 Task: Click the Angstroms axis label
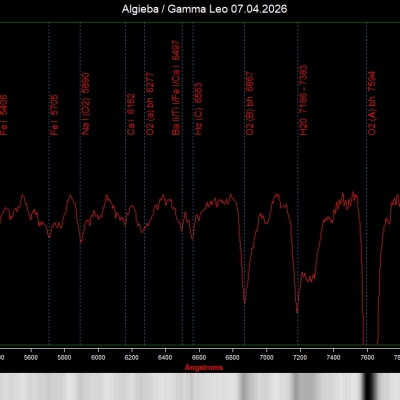[204, 367]
